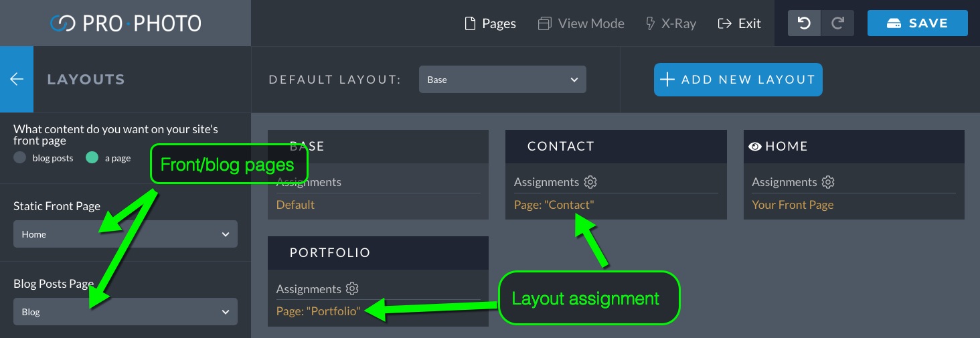
Task: Toggle the eye icon on Home layout
Action: point(755,147)
